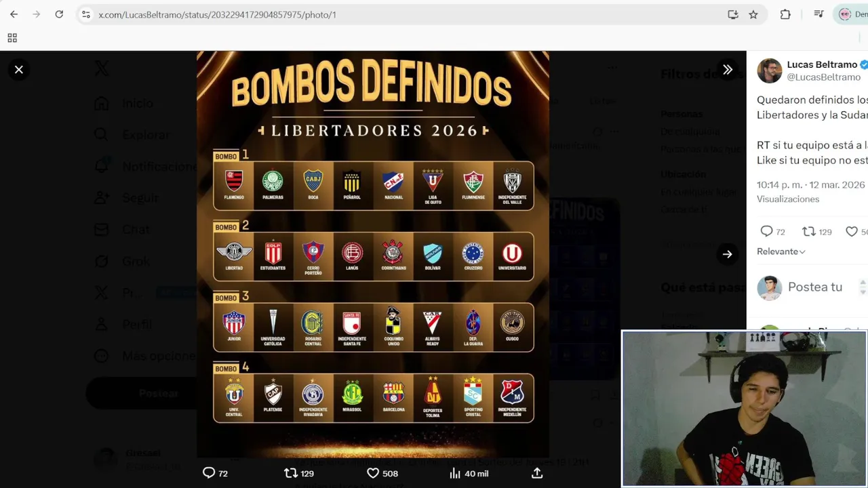
Task: Install the app via the address bar icon
Action: click(733, 14)
